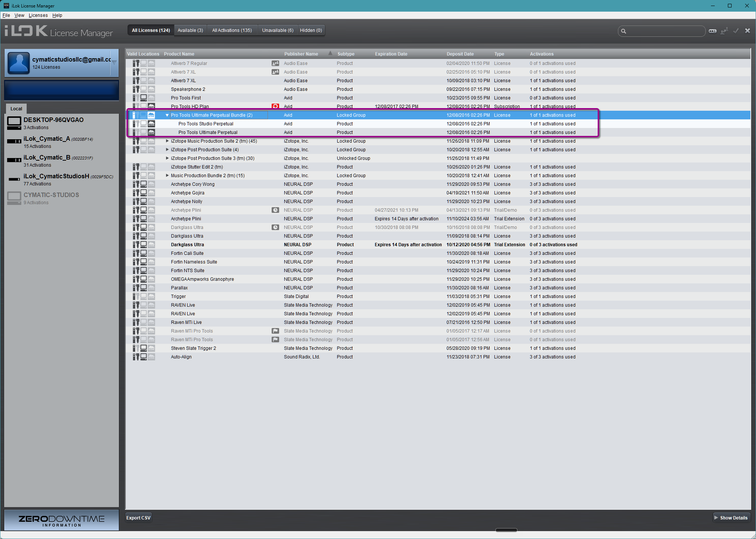Select the iLok_Cymatic_A dongle icon
Image resolution: width=756 pixels, height=539 pixels.
click(14, 142)
